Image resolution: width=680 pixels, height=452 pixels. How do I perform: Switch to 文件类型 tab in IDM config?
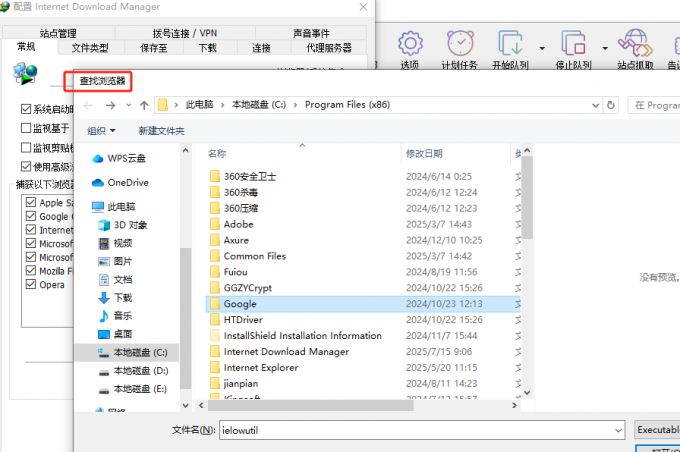coord(90,48)
